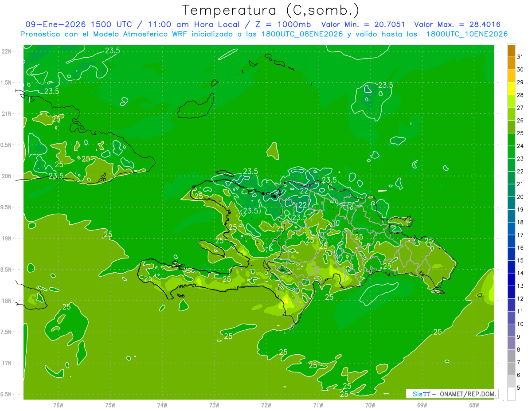532x411 pixels.
Task: Click the legend scale value 31
Action: pos(520,57)
